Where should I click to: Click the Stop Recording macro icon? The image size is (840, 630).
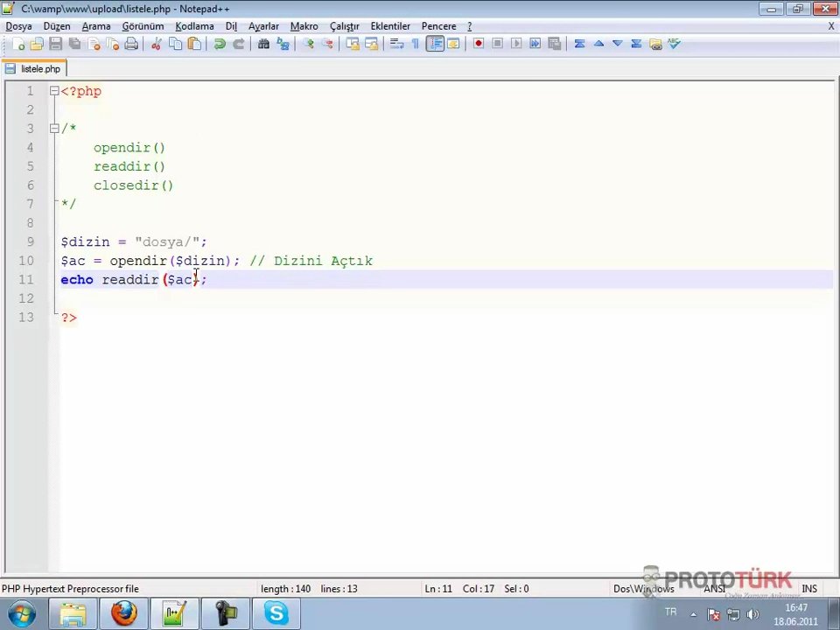[497, 44]
